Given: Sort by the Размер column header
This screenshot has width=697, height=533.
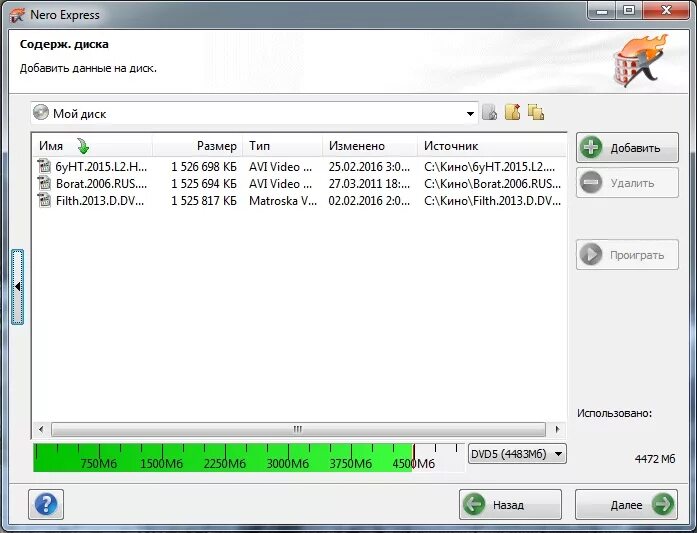Looking at the screenshot, I should pyautogui.click(x=198, y=146).
